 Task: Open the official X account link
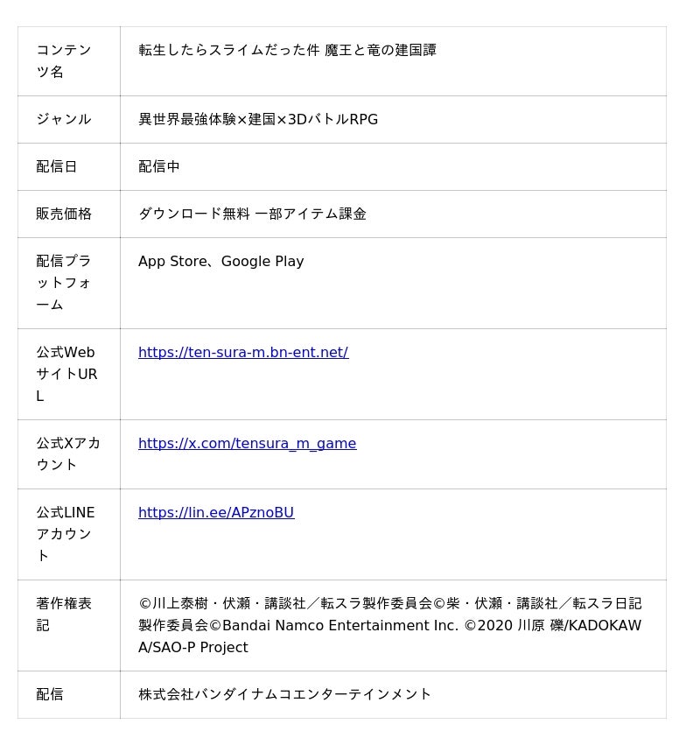[247, 443]
